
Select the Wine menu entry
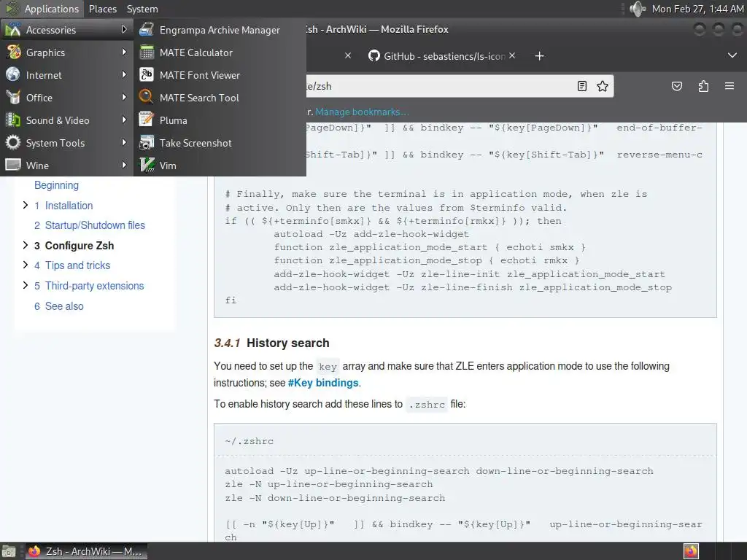click(66, 166)
